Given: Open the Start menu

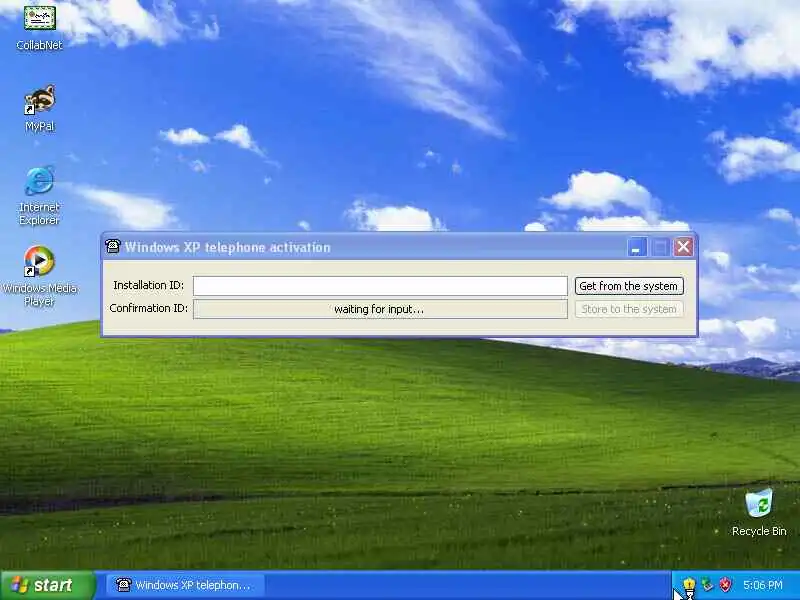Looking at the screenshot, I should [47, 585].
